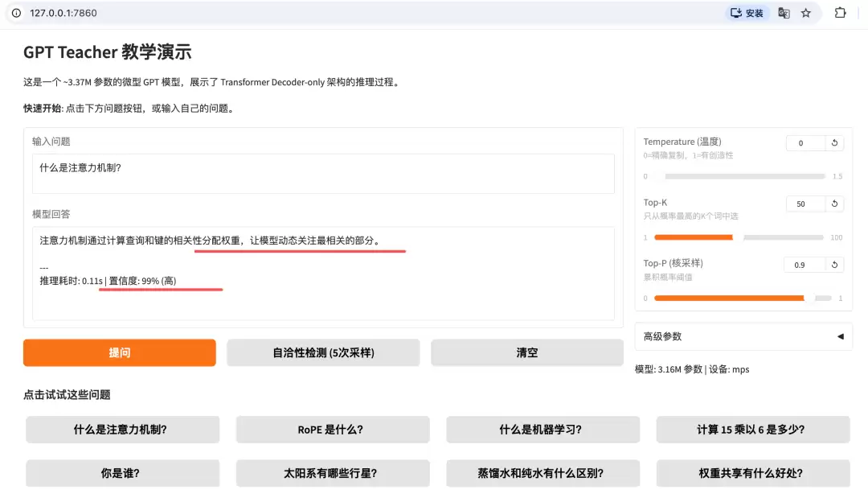Click the 置信度: 99% (高) text

(x=142, y=281)
